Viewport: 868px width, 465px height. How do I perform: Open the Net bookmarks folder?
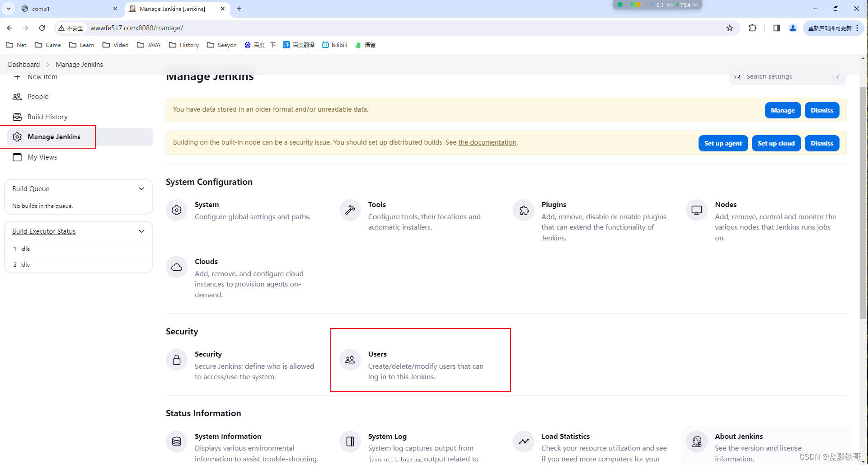pos(16,45)
